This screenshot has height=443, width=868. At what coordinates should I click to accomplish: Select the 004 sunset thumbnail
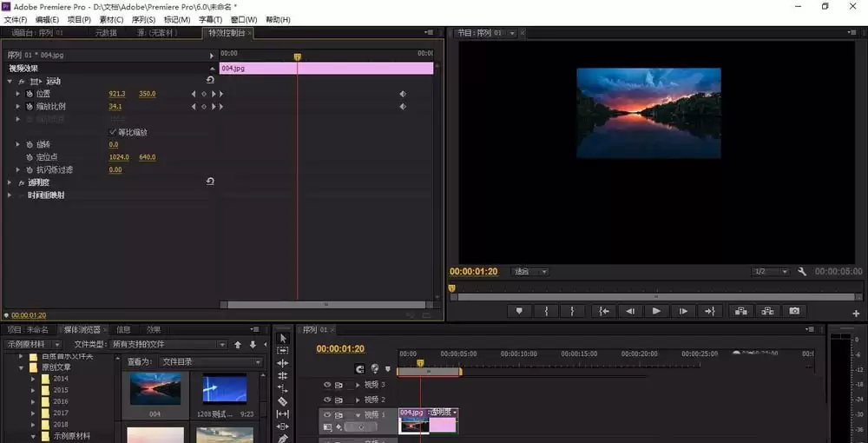[x=155, y=389]
